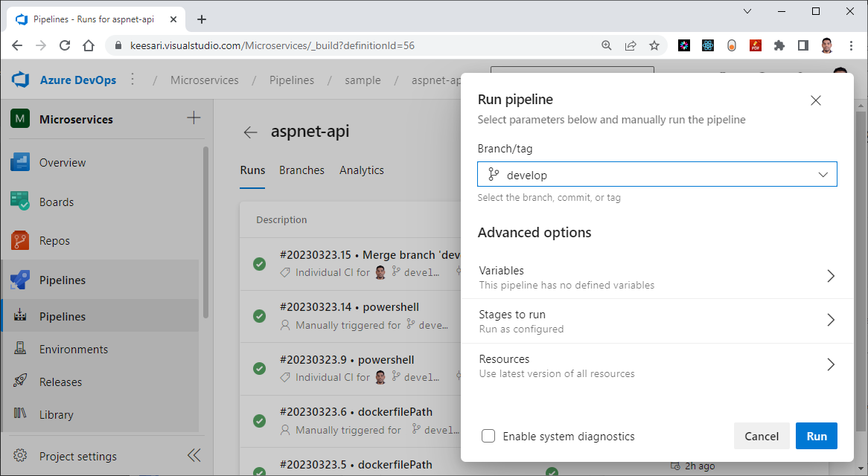
Task: Open the Pipelines sub-item icon
Action: pyautogui.click(x=21, y=315)
